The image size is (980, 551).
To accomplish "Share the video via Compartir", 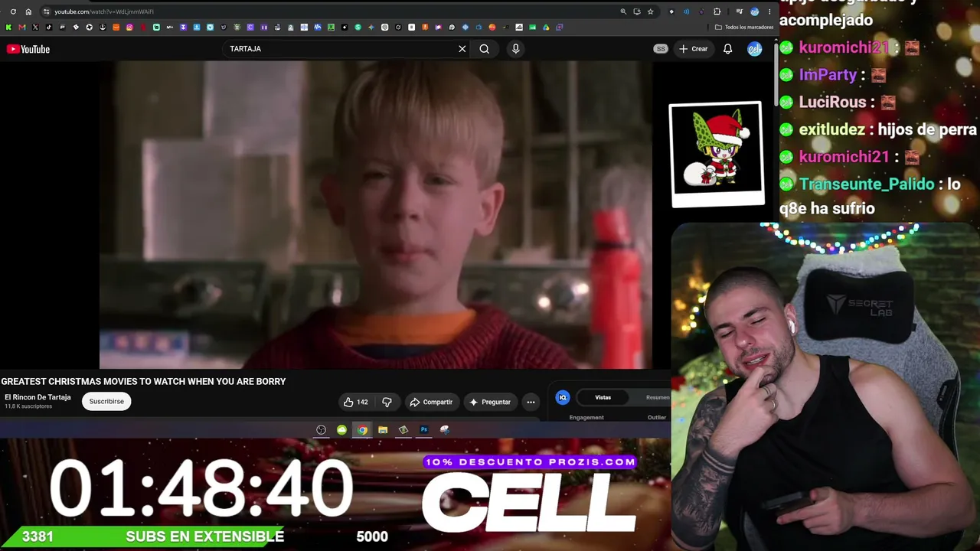I will 431,402.
